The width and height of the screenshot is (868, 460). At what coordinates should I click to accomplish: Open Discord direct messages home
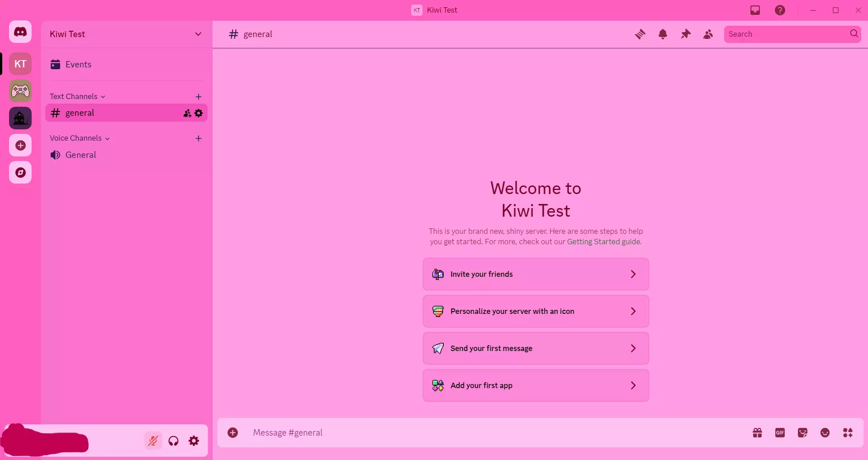[x=20, y=32]
